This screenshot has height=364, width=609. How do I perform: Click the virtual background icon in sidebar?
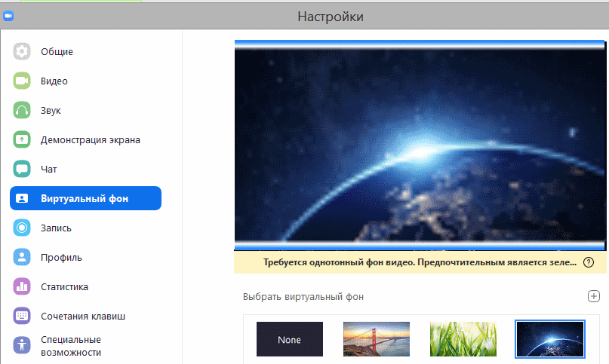point(22,198)
